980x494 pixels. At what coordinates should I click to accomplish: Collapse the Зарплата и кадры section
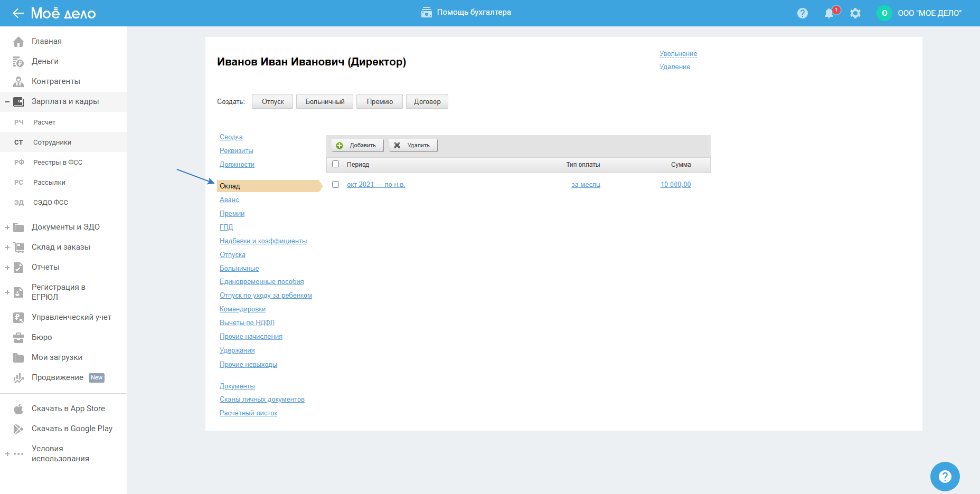pyautogui.click(x=7, y=102)
